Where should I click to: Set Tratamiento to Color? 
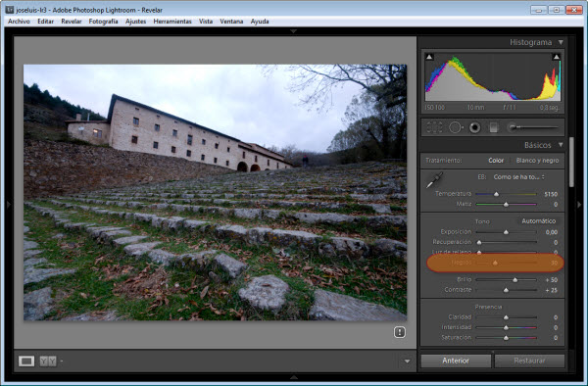pyautogui.click(x=496, y=160)
